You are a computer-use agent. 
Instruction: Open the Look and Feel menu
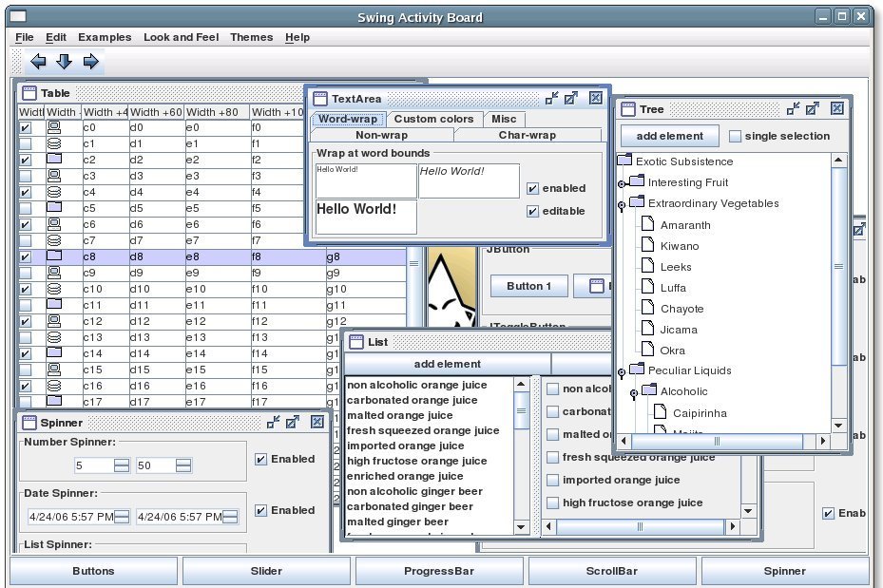point(181,37)
